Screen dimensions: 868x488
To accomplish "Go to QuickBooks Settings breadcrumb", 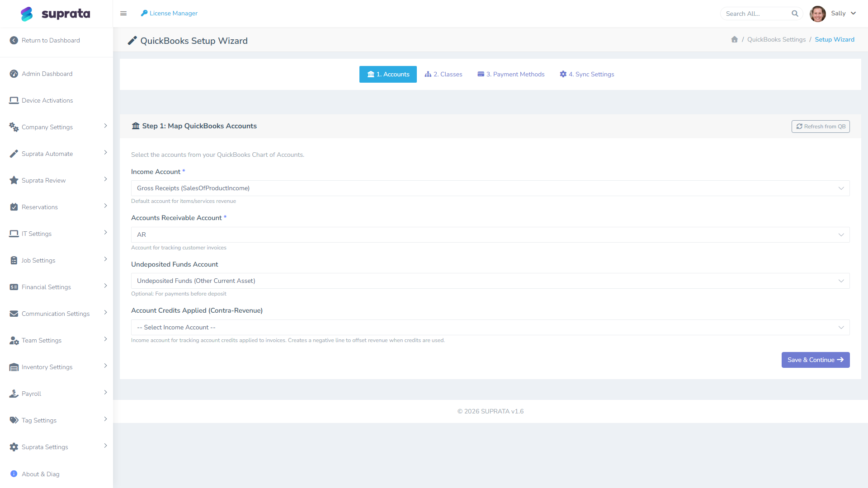I will click(x=776, y=39).
